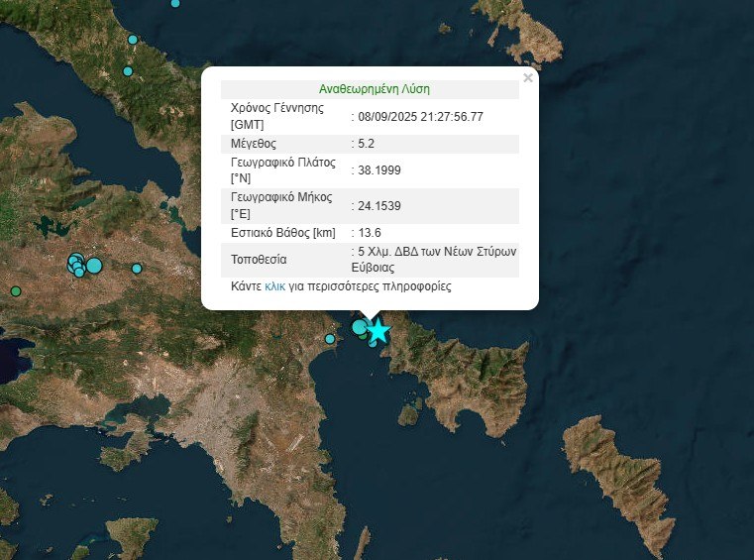The image size is (754, 560).
Task: Select the lower of the two northwest cyan markers
Action: 127,71
